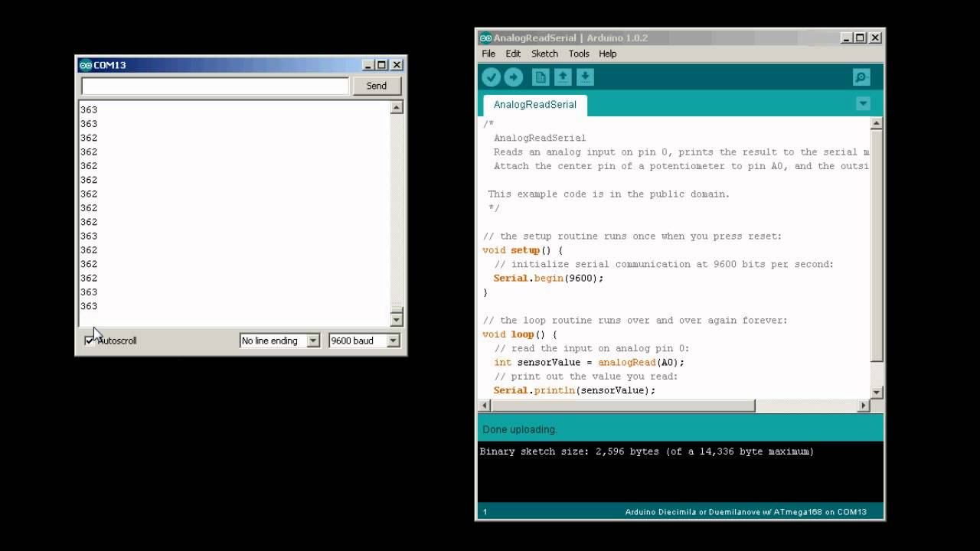Click the code editor scroll right arrow
The width and height of the screenshot is (980, 551).
coord(864,406)
